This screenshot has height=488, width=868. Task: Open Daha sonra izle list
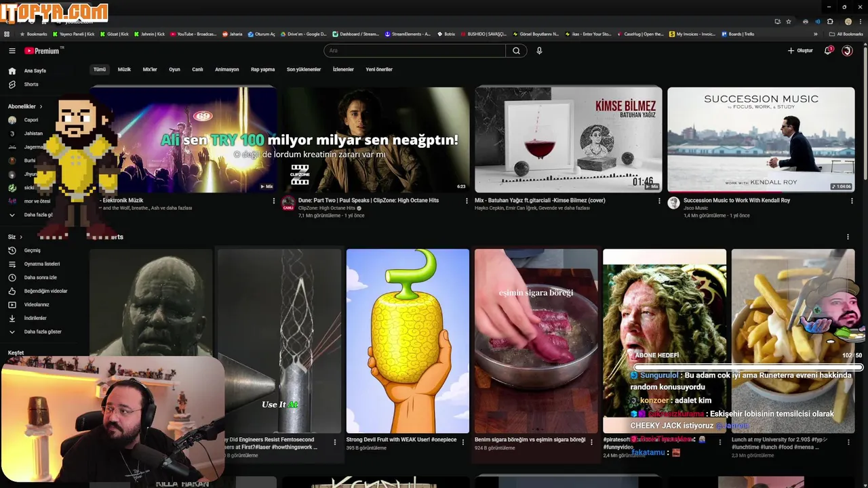point(34,277)
